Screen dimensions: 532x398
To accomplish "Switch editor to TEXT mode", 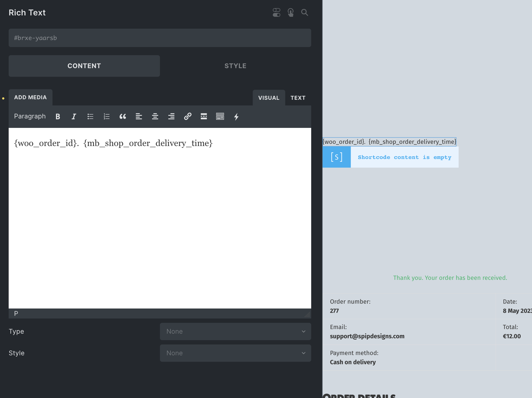I will tap(298, 98).
